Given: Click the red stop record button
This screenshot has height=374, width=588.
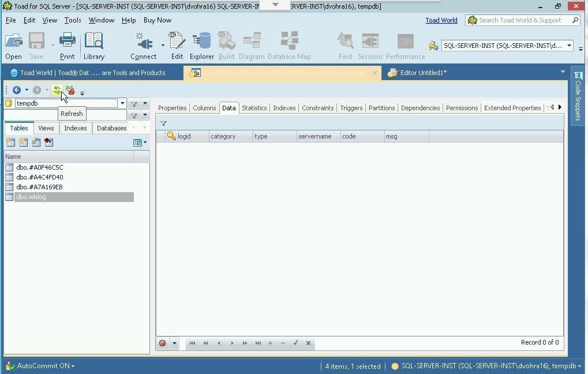Looking at the screenshot, I should (163, 343).
